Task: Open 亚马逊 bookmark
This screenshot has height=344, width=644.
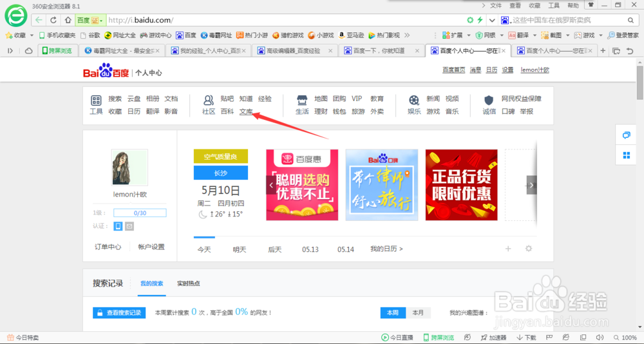Action: pos(351,35)
